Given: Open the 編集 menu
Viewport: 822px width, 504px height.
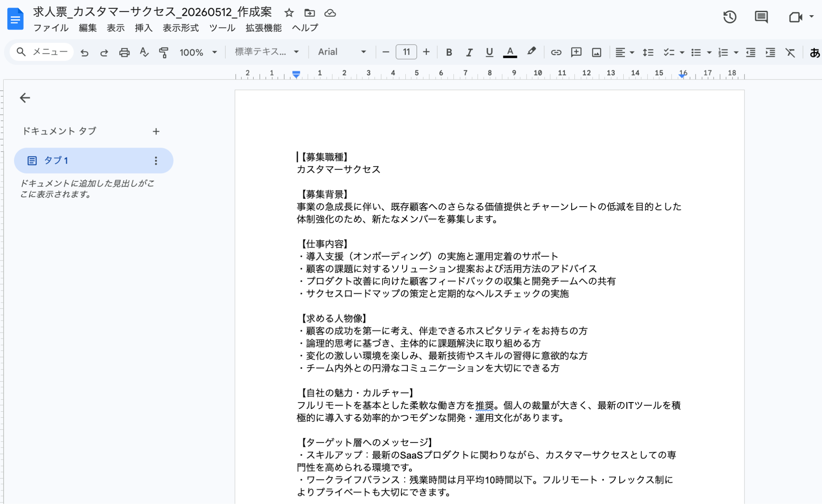Looking at the screenshot, I should pyautogui.click(x=87, y=28).
